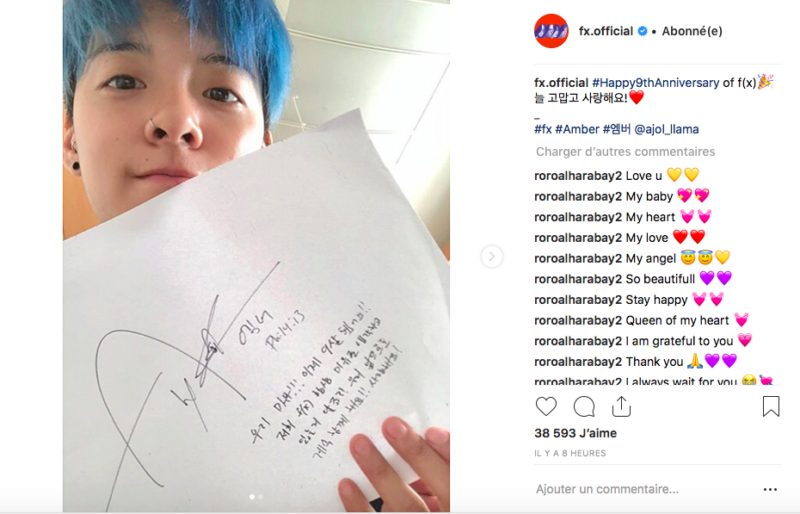Click the blue verified badge
Screen dimensions: 800x514
click(643, 31)
